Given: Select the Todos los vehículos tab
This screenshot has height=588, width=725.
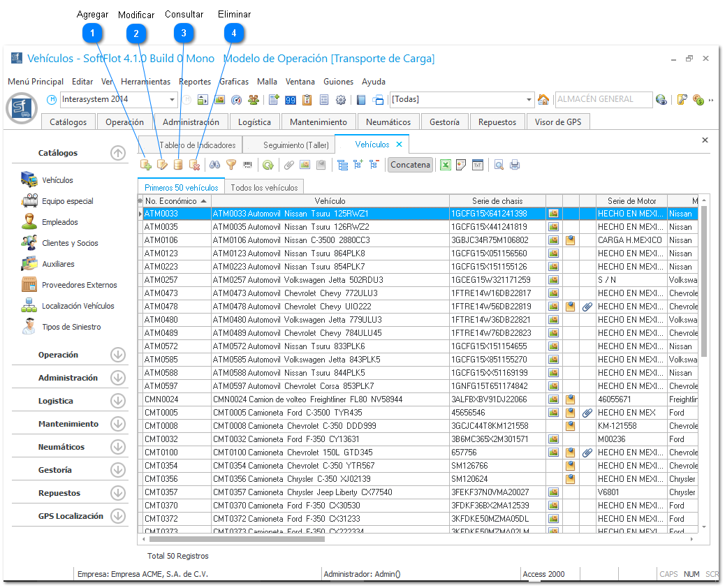Looking at the screenshot, I should 265,187.
